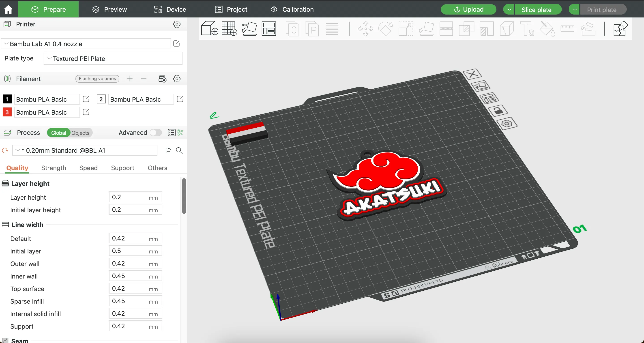Switch process scope to Global
This screenshot has height=343, width=644.
tap(58, 133)
